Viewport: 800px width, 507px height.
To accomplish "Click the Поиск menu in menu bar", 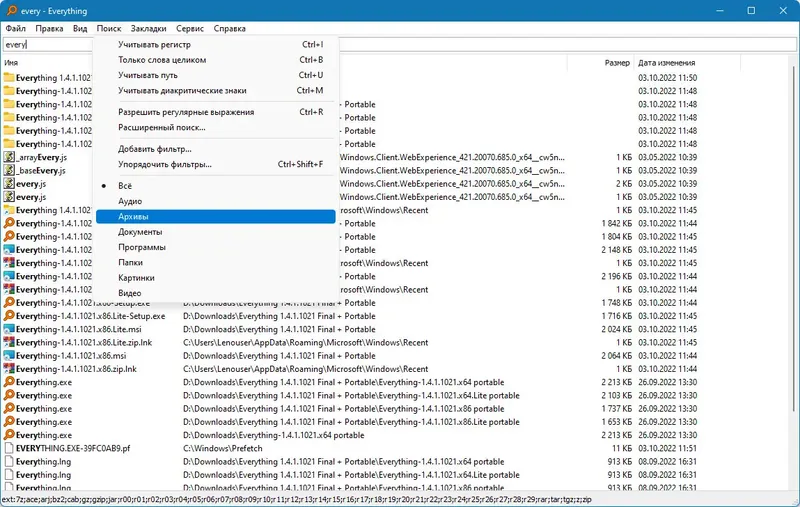I will [x=109, y=29].
